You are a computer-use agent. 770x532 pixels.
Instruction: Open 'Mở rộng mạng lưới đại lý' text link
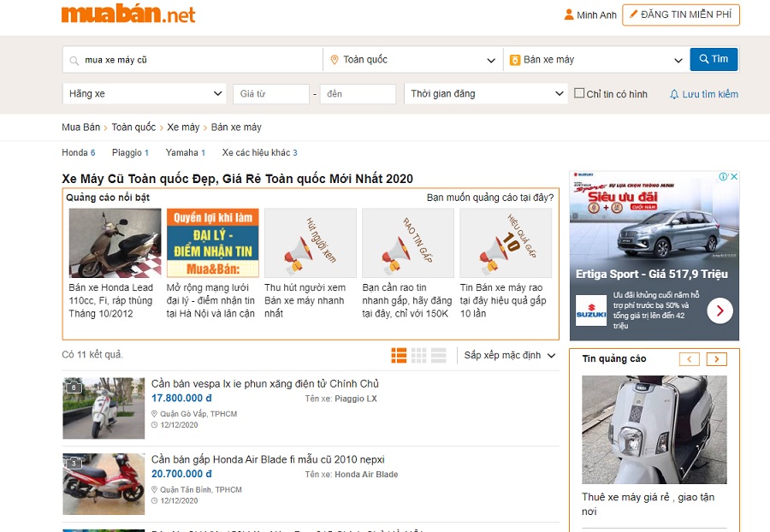pos(210,300)
